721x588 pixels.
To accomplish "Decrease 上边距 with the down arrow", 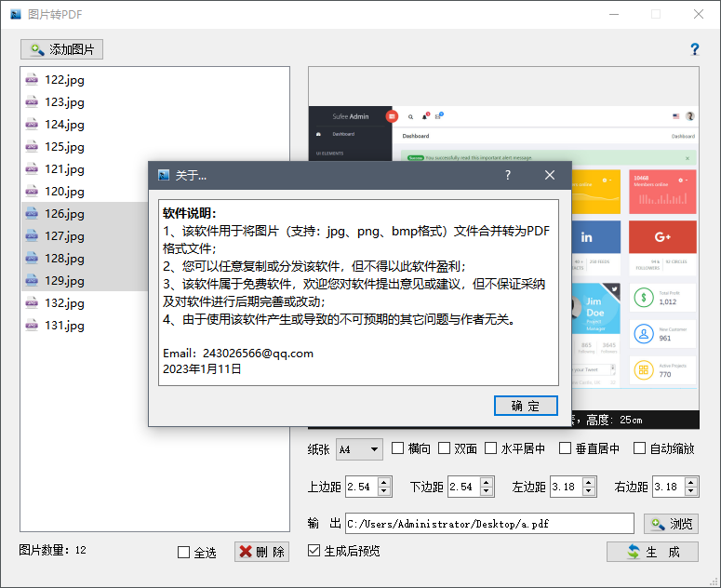I will (x=384, y=491).
